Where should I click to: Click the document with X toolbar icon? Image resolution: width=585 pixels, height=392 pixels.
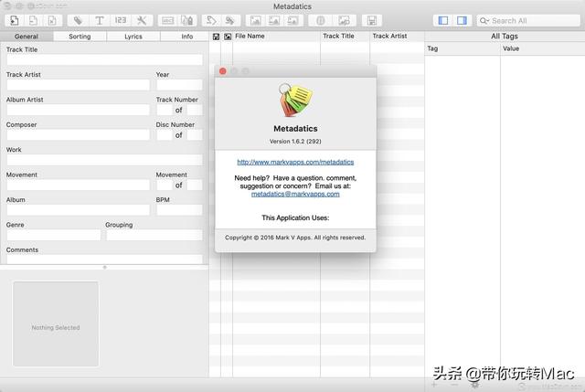coord(52,20)
